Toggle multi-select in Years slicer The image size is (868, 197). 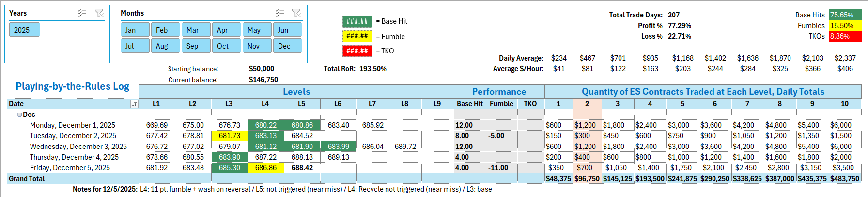(x=82, y=13)
